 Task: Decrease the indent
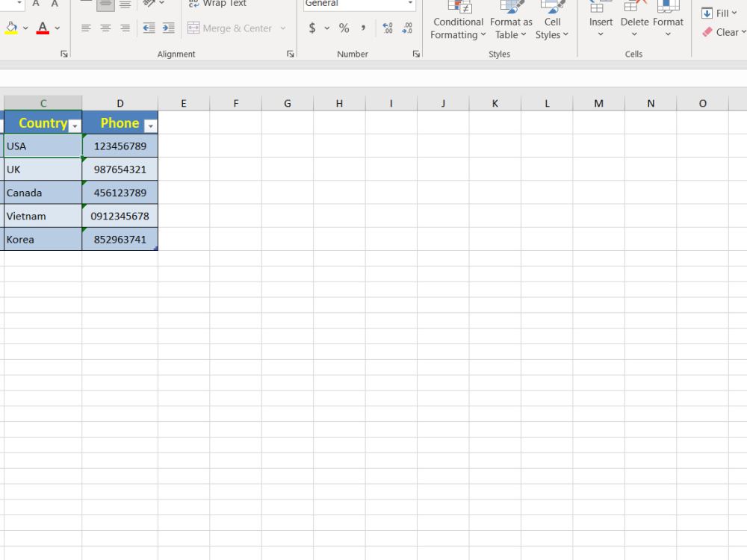click(149, 28)
